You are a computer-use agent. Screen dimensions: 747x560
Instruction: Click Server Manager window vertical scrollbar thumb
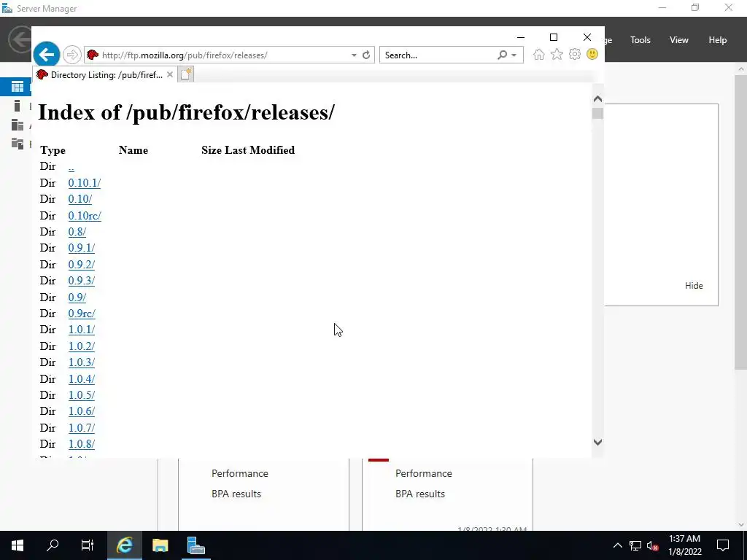click(x=741, y=222)
